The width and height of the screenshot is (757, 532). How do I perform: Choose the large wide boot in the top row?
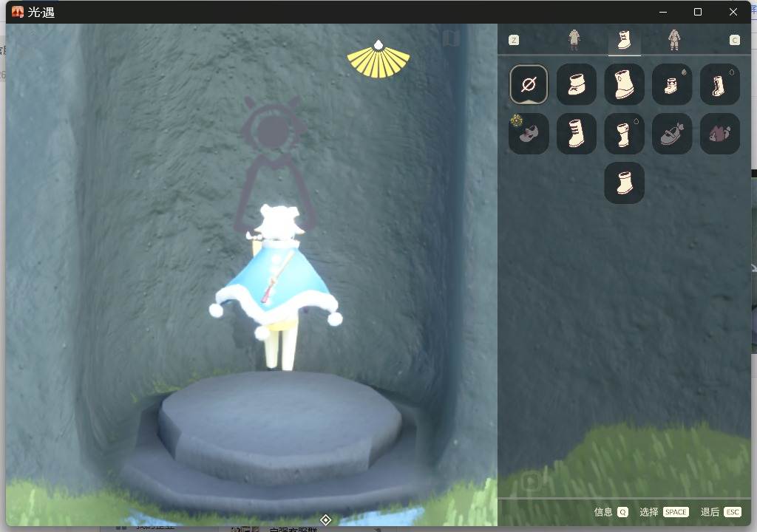click(624, 84)
